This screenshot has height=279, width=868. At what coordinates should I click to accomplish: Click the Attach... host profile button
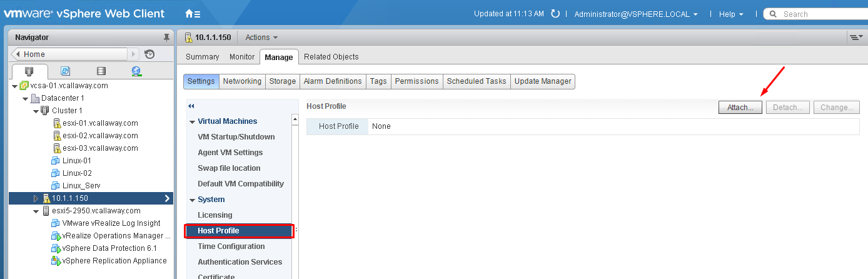point(740,108)
